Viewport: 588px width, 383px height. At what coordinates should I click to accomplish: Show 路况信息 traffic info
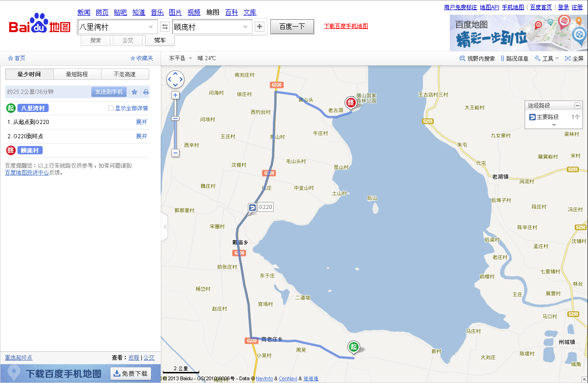tap(514, 58)
